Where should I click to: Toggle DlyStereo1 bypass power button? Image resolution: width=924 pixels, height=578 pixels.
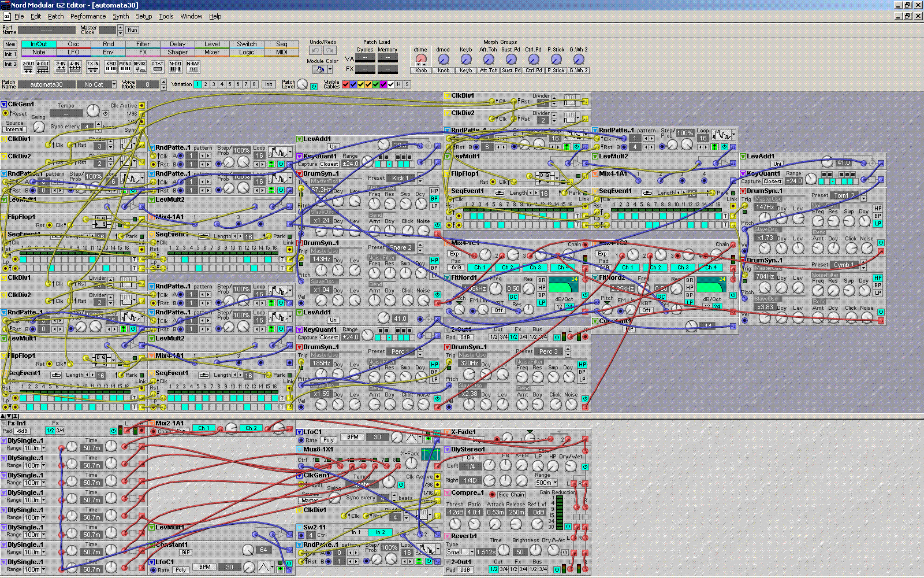(585, 466)
